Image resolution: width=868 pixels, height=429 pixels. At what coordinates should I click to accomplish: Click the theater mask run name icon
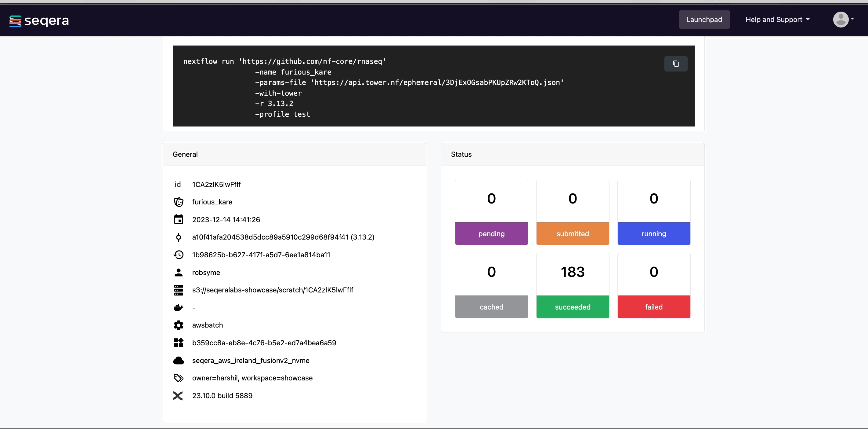[x=178, y=202]
